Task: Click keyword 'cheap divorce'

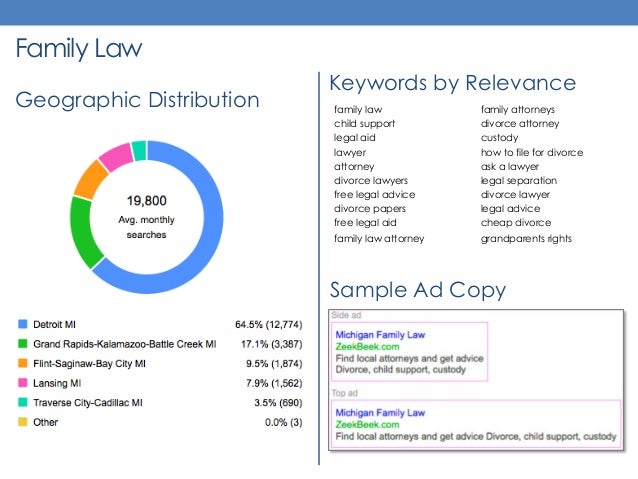Action: (x=516, y=223)
